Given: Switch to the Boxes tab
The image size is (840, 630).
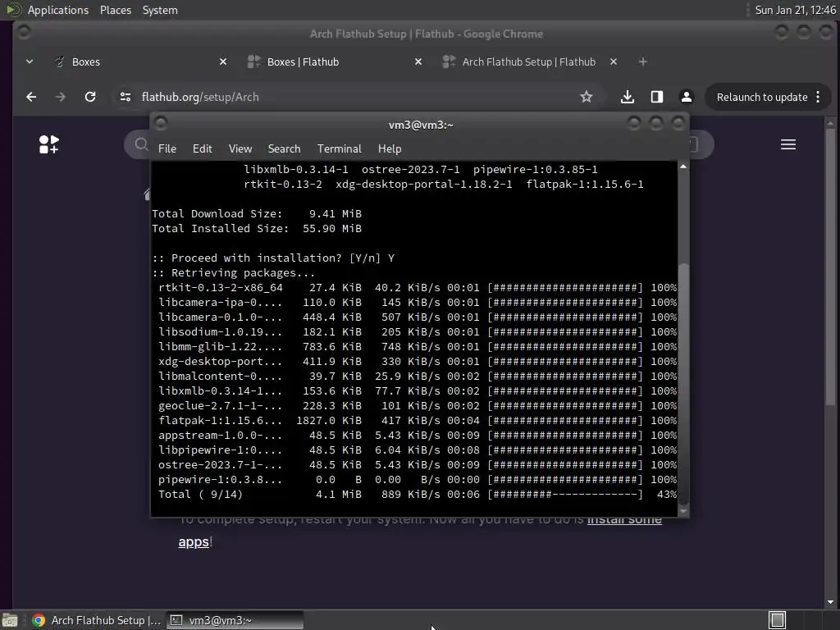Looking at the screenshot, I should (141, 62).
